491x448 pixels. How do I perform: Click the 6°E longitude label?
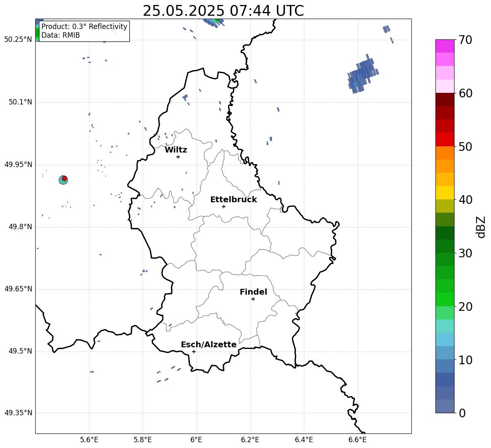pos(196,440)
